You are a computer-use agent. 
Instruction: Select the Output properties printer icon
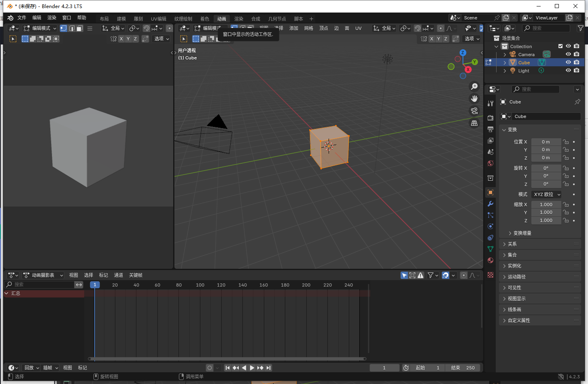(x=490, y=129)
